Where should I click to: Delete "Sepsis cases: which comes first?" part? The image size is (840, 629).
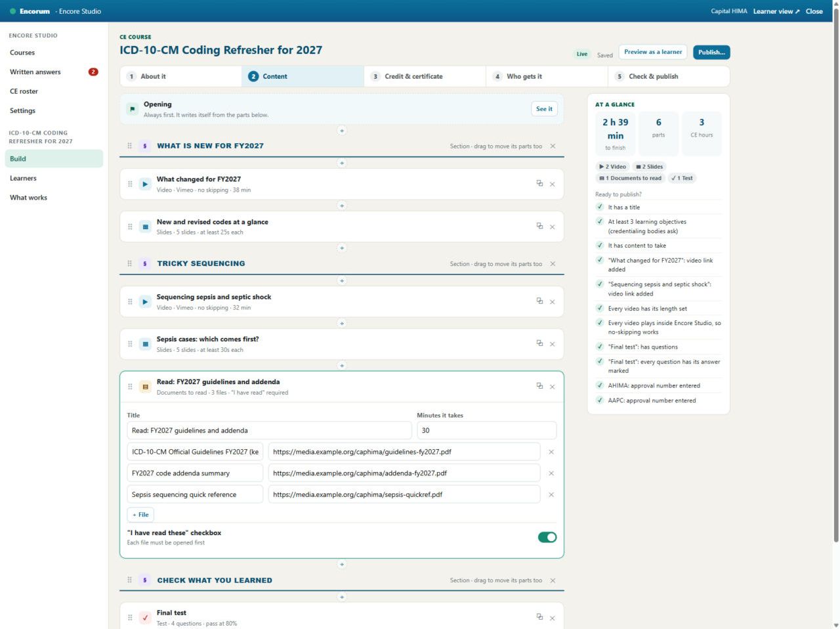coord(553,344)
